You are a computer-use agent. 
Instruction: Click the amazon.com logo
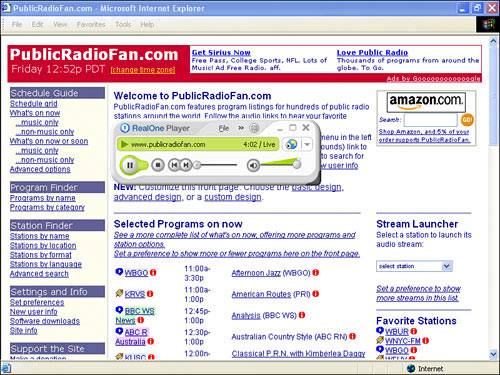click(426, 102)
